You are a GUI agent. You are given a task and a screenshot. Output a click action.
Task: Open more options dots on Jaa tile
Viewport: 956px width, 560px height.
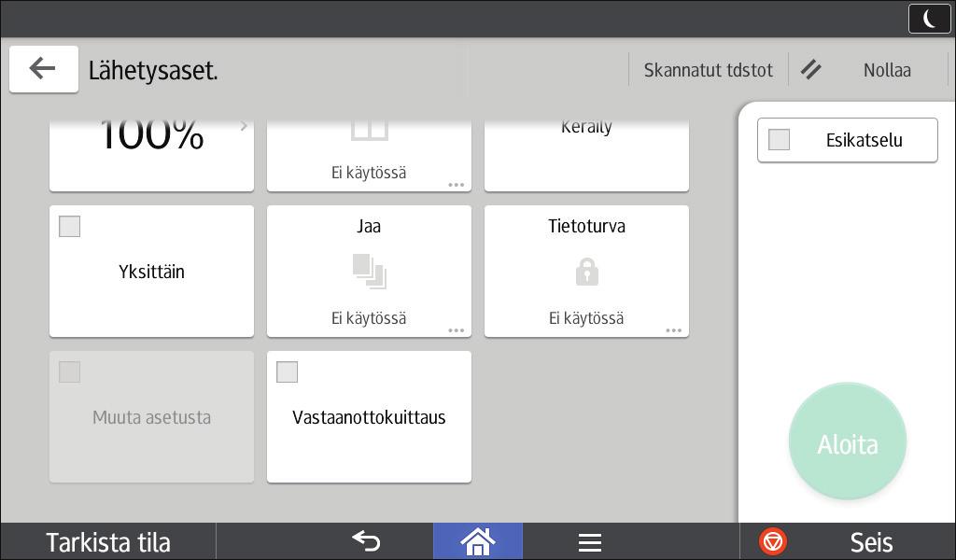456,330
